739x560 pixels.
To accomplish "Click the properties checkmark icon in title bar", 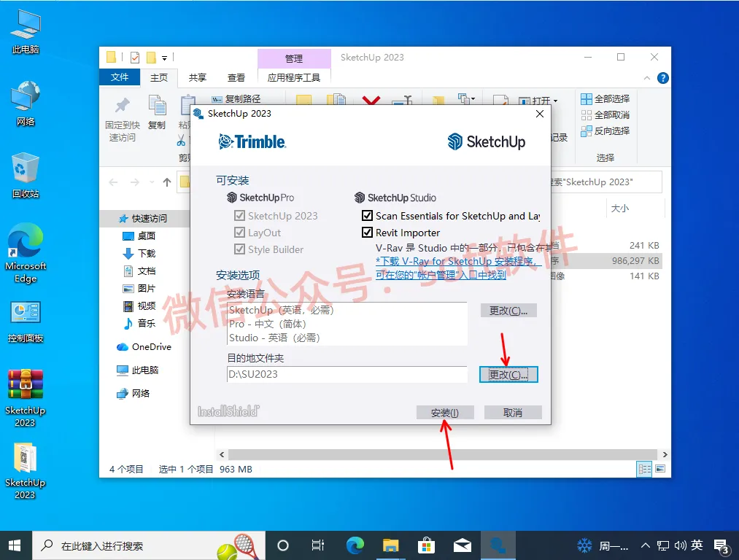I will 135,58.
